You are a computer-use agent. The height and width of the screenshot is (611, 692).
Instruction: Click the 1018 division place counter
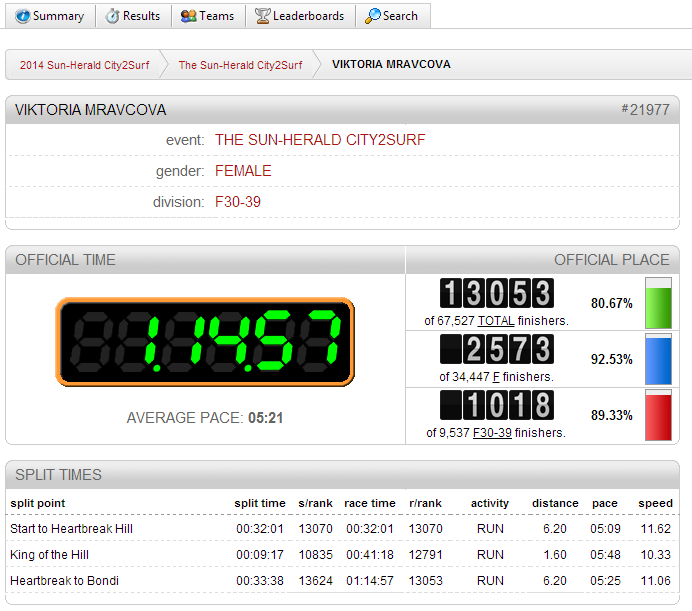click(496, 405)
